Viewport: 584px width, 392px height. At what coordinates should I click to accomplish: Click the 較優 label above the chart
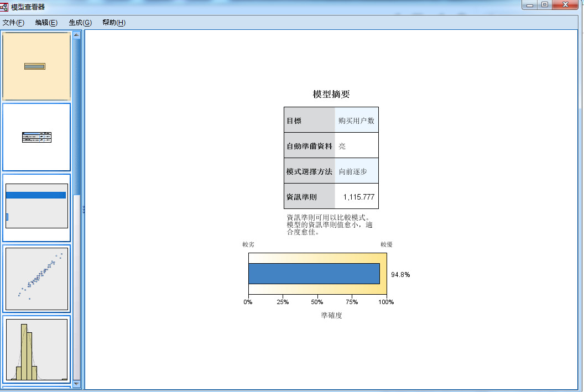386,244
